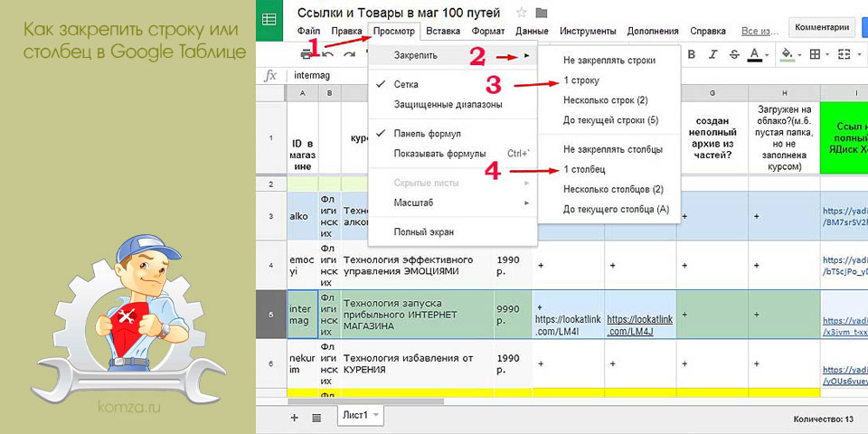This screenshot has width=868, height=434.
Task: Select column G header
Action: 712,93
